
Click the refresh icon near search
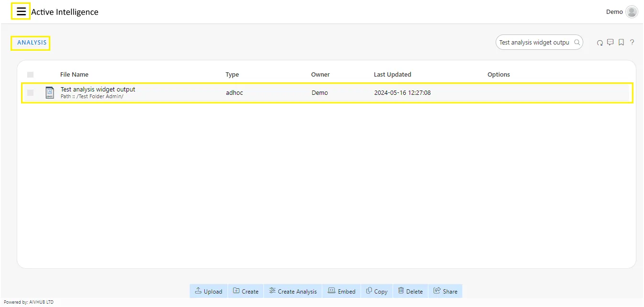[600, 43]
